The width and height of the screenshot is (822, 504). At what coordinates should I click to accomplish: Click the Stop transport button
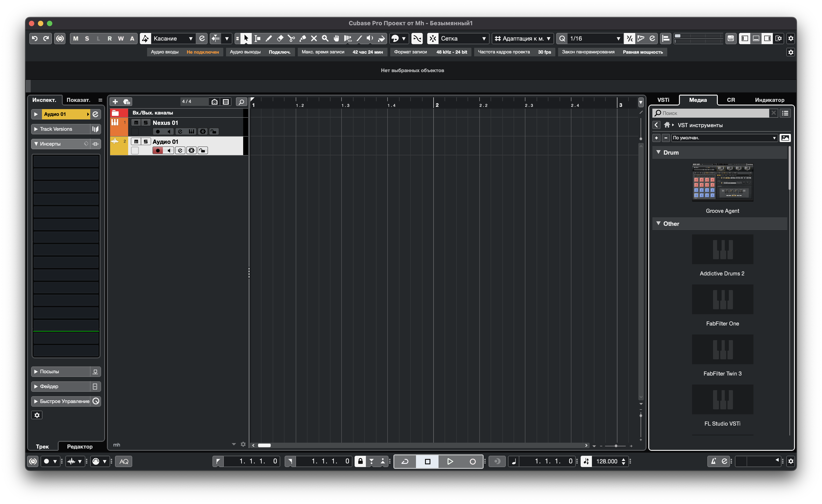pos(428,461)
